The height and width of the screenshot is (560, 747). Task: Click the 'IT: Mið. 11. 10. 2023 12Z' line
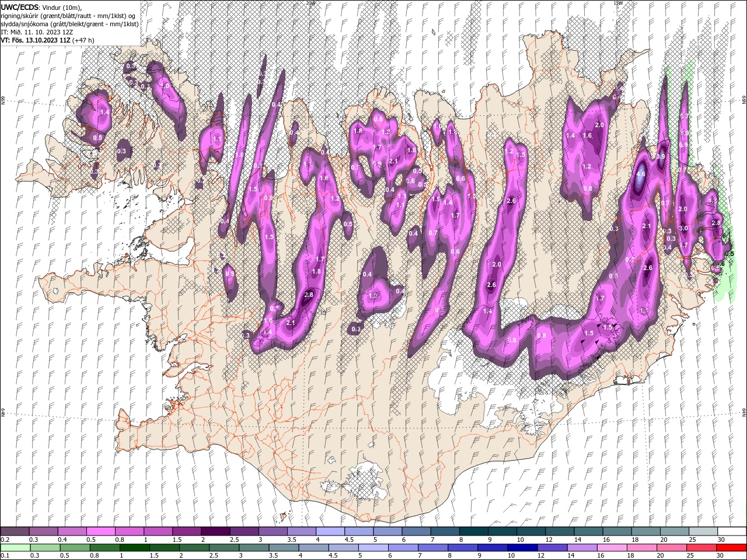click(37, 32)
